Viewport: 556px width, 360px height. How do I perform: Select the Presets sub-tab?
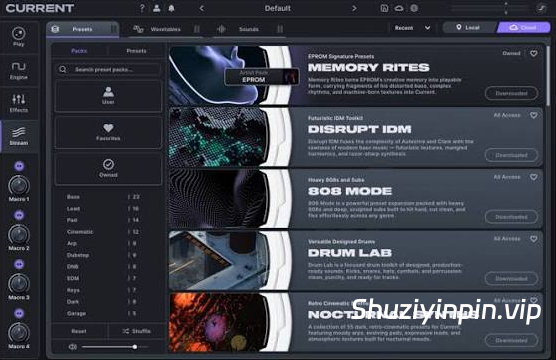(136, 51)
